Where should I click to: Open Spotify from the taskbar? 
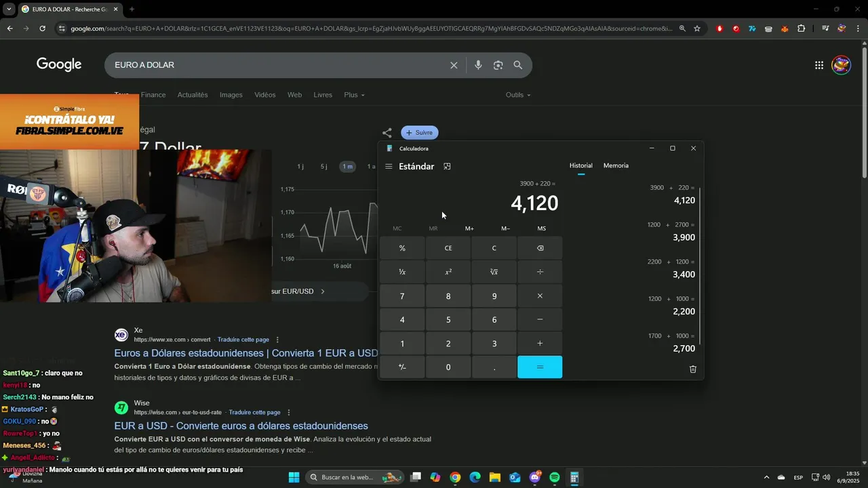pyautogui.click(x=555, y=478)
